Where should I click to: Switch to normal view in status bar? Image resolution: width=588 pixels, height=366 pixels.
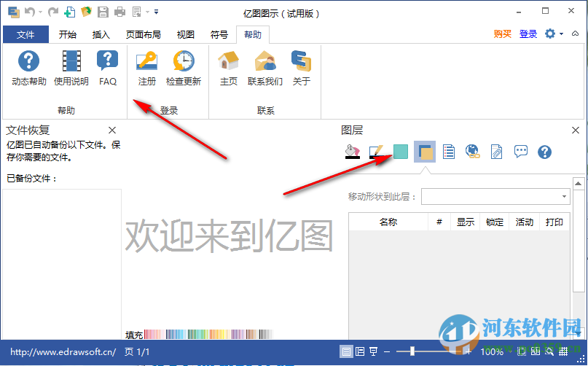(346, 351)
